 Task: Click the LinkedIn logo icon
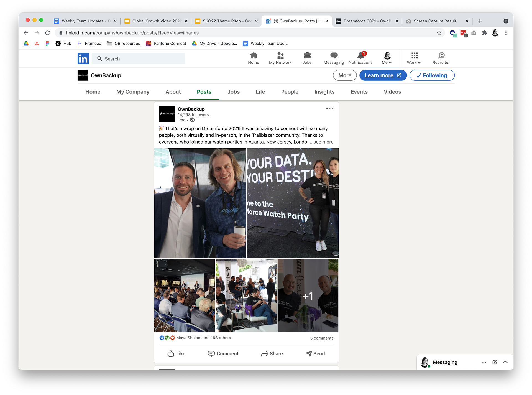(83, 58)
